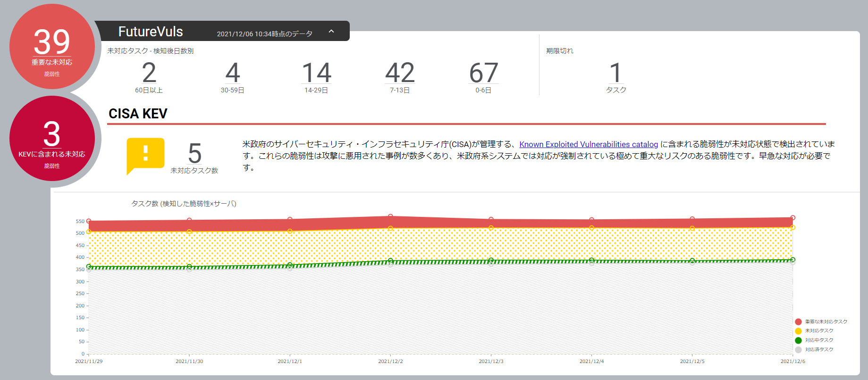Toggle red 重要な未対応タスク legend swatch

(798, 322)
